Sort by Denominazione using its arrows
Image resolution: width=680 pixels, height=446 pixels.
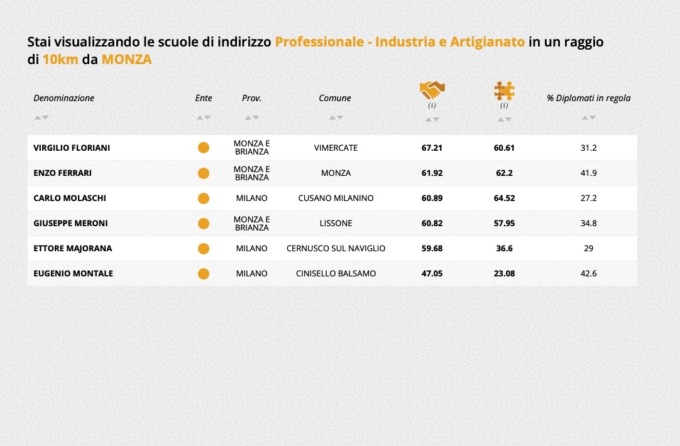point(42,118)
